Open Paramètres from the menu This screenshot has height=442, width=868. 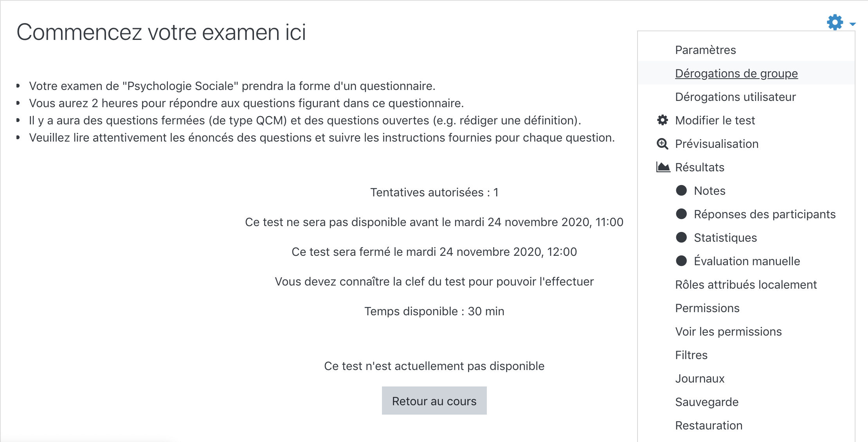click(705, 50)
